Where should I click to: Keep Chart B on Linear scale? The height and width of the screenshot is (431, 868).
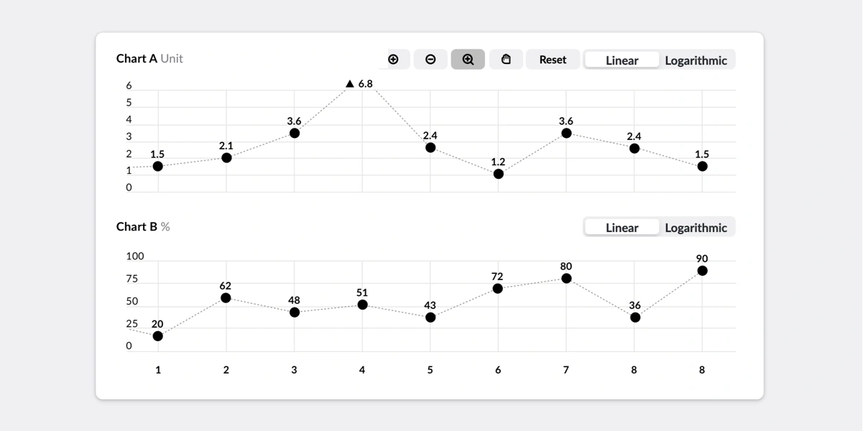(622, 227)
